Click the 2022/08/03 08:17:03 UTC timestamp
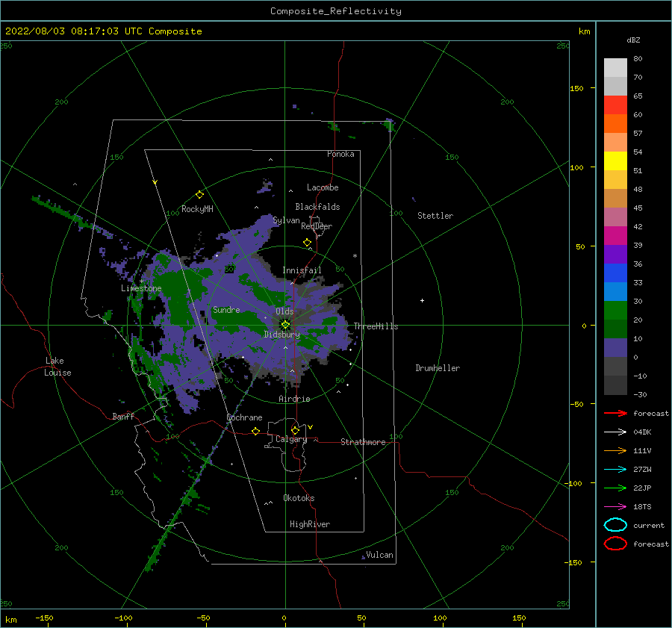Viewport: 672px width, 628px height. [104, 31]
